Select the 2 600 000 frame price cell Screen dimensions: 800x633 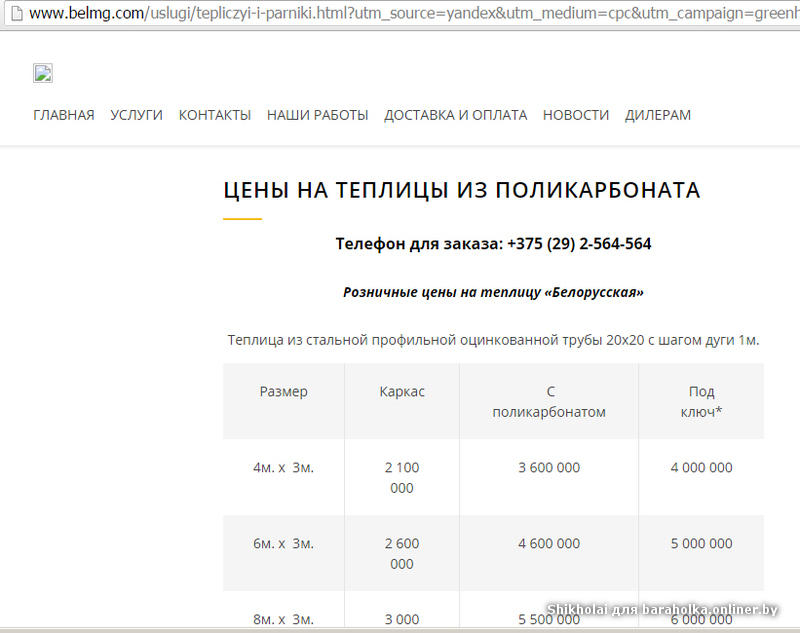coord(402,553)
